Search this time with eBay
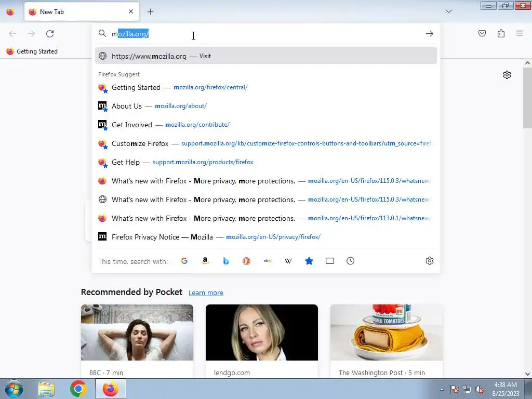Screen dimensions: 532x399 268,261
